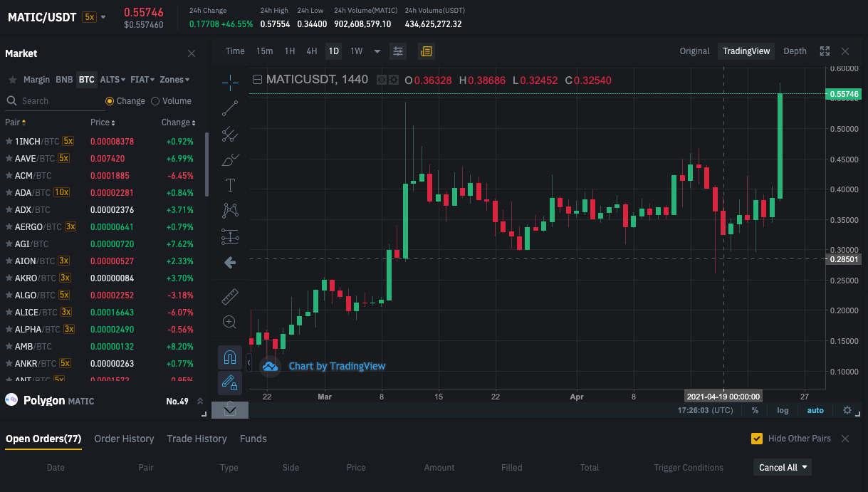Select the Margin market tab
868x492 pixels.
tap(37, 80)
